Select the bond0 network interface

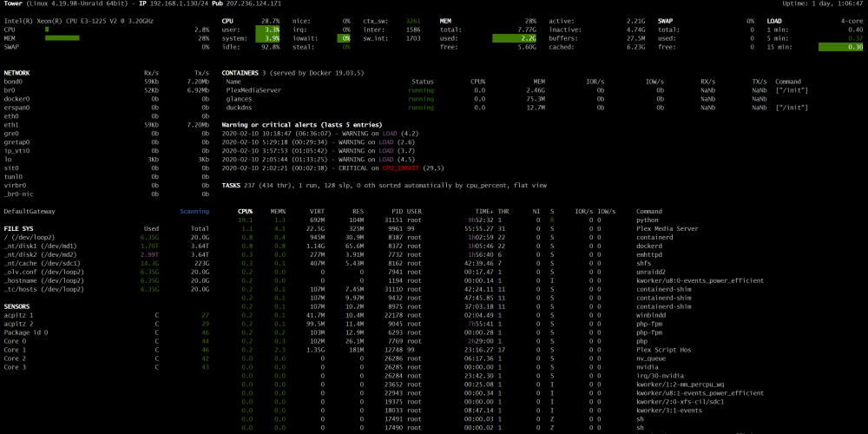pos(106,82)
